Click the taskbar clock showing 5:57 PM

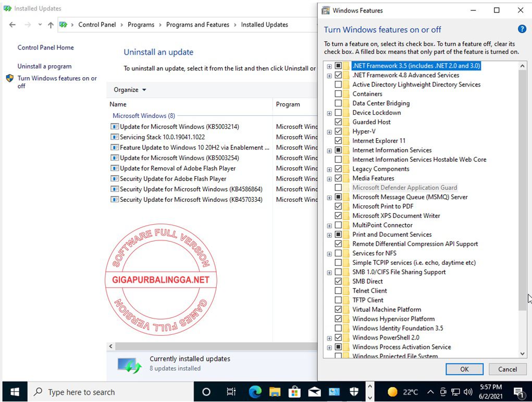click(x=491, y=392)
